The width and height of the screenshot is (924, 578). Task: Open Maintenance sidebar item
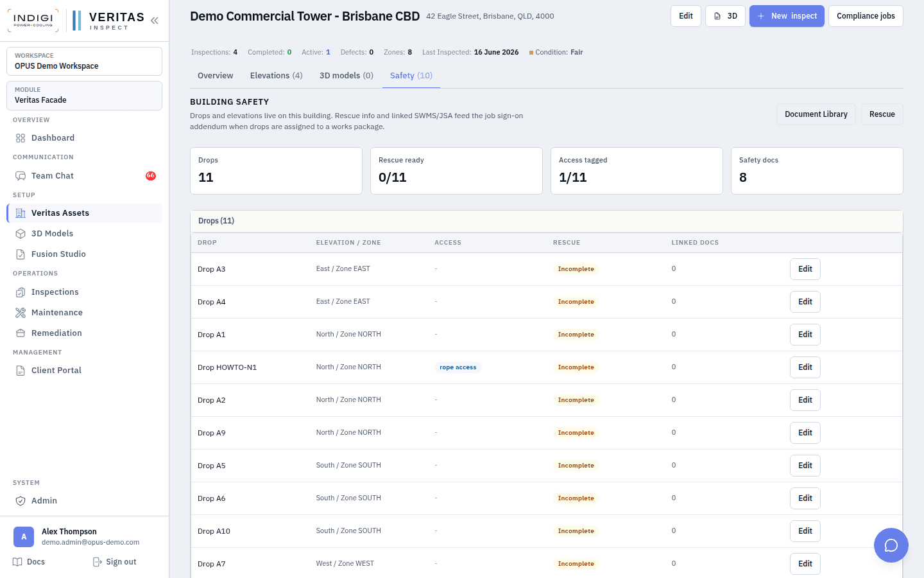point(84,313)
